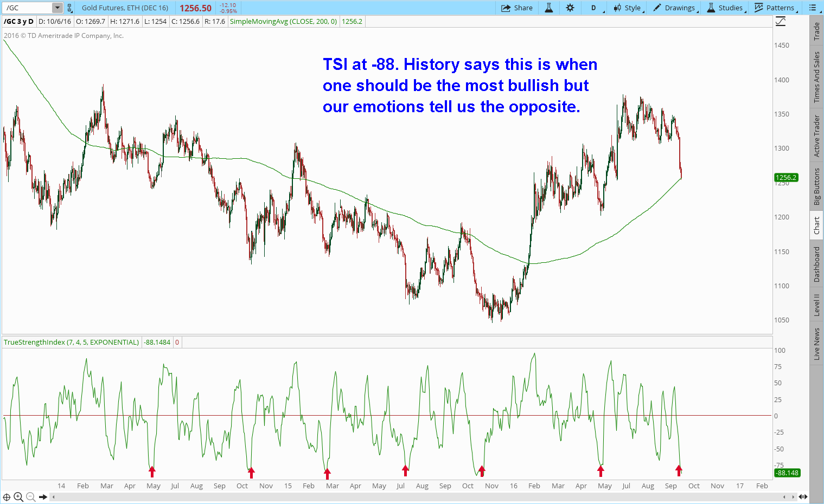The image size is (824, 504).
Task: Open the list menu icon at the far right of the toolbar
Action: [x=813, y=8]
